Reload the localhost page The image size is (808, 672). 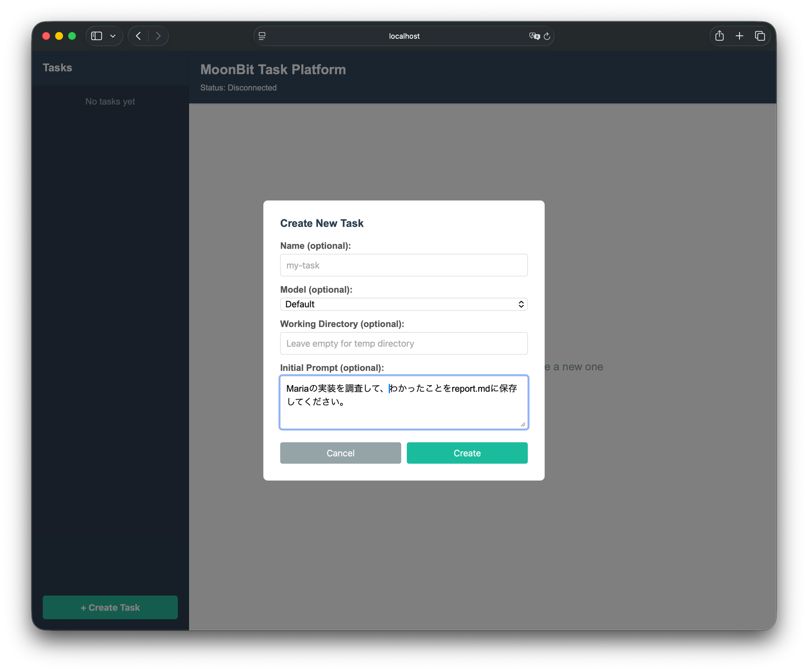(547, 36)
